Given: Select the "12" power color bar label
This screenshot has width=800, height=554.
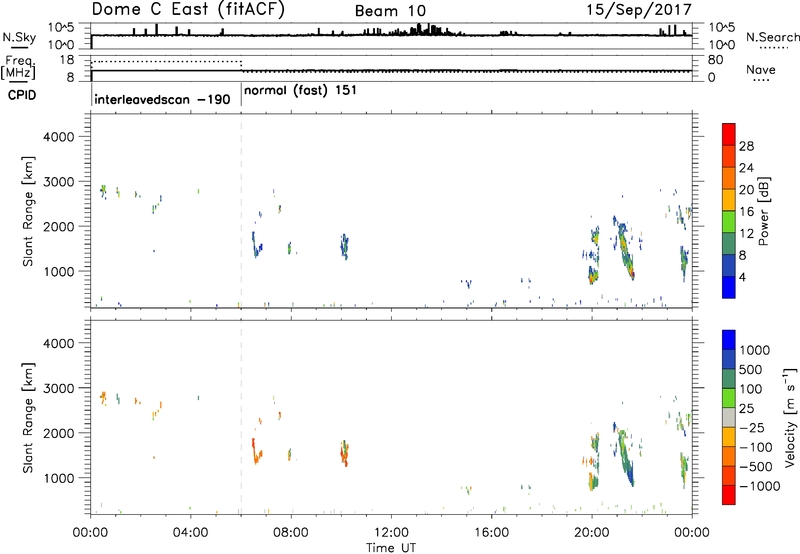Looking at the screenshot, I should click(x=746, y=234).
